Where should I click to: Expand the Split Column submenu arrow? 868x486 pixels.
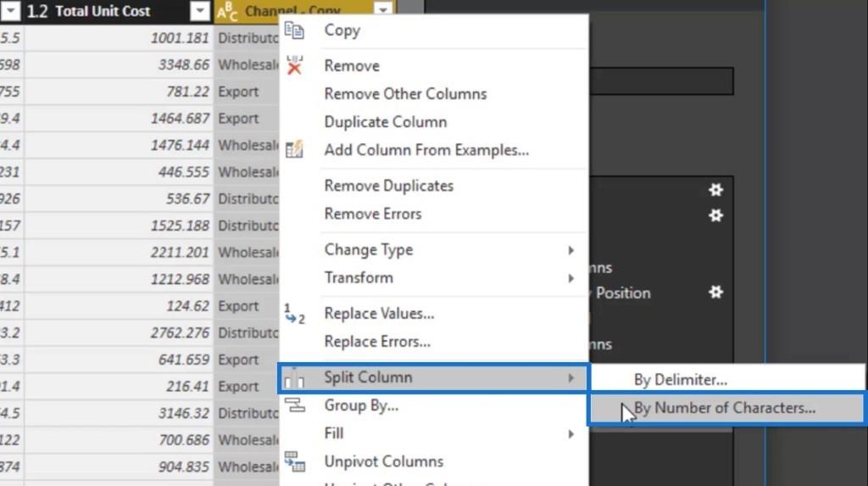coord(570,378)
